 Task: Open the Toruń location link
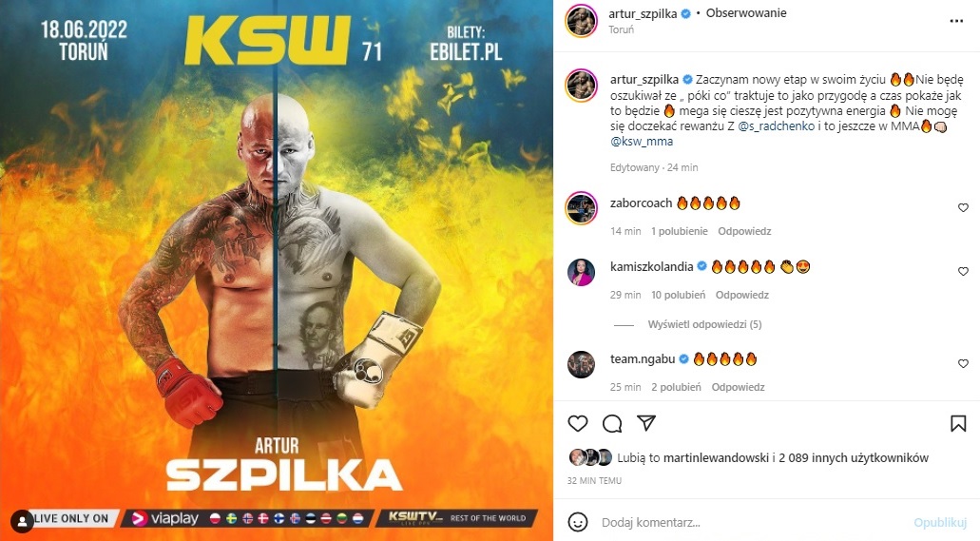pos(622,29)
